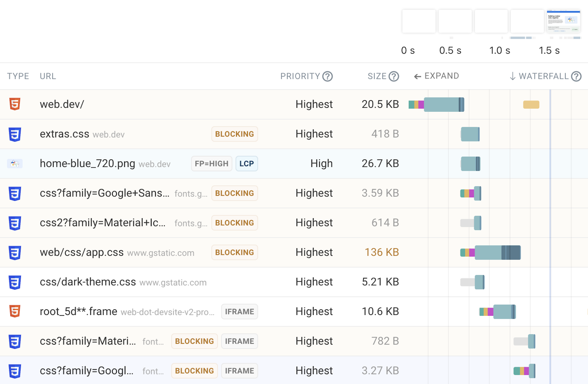Click the BLOCKING badge on extras.css
This screenshot has width=588, height=384.
[x=234, y=134]
